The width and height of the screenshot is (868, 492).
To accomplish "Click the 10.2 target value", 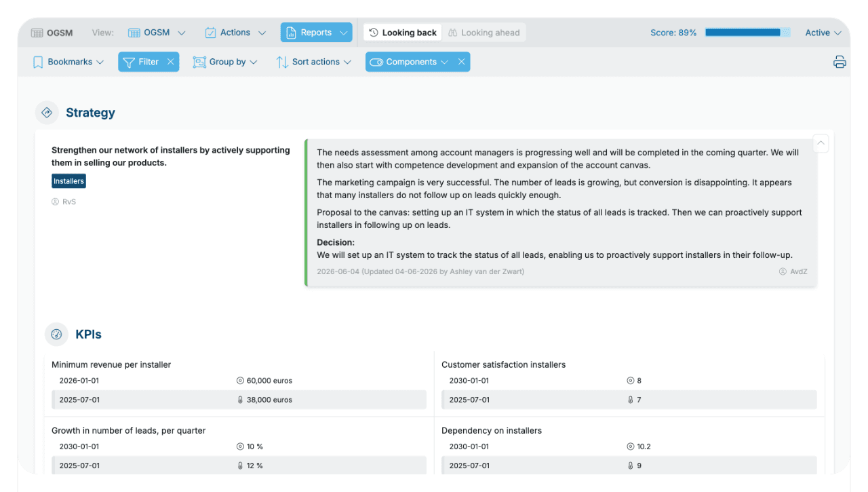I will (644, 447).
